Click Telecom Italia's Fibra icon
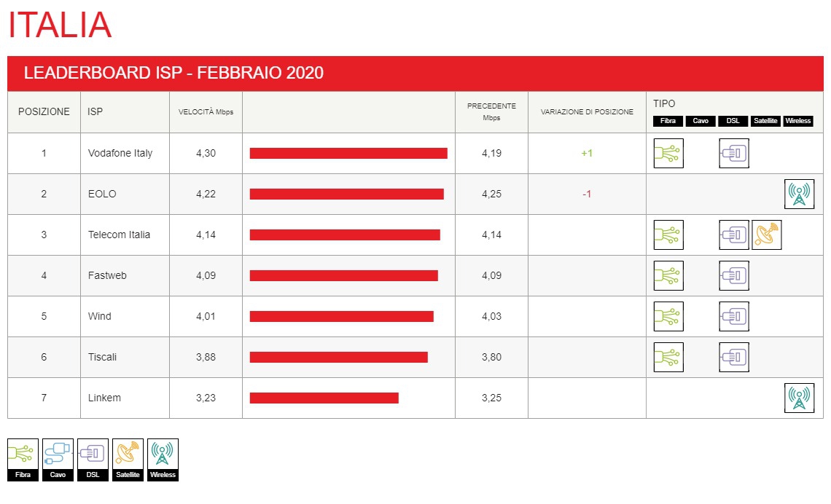Viewport: 831px width, 504px height. [x=668, y=235]
